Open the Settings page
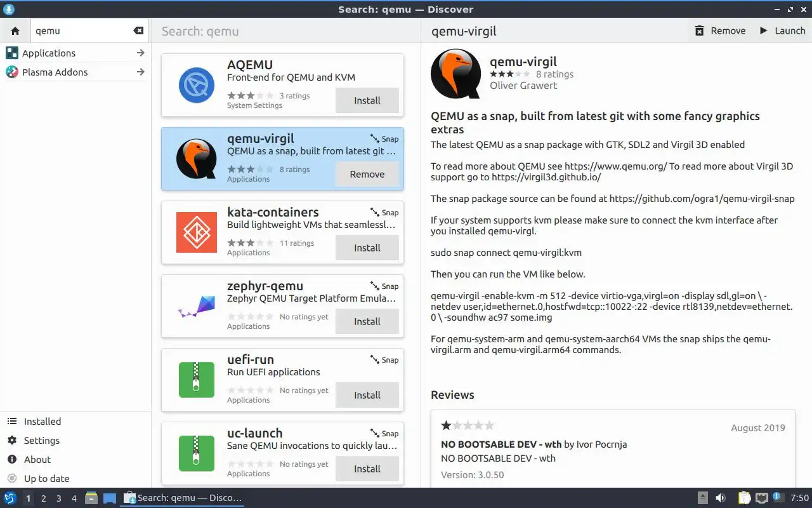 tap(75, 440)
